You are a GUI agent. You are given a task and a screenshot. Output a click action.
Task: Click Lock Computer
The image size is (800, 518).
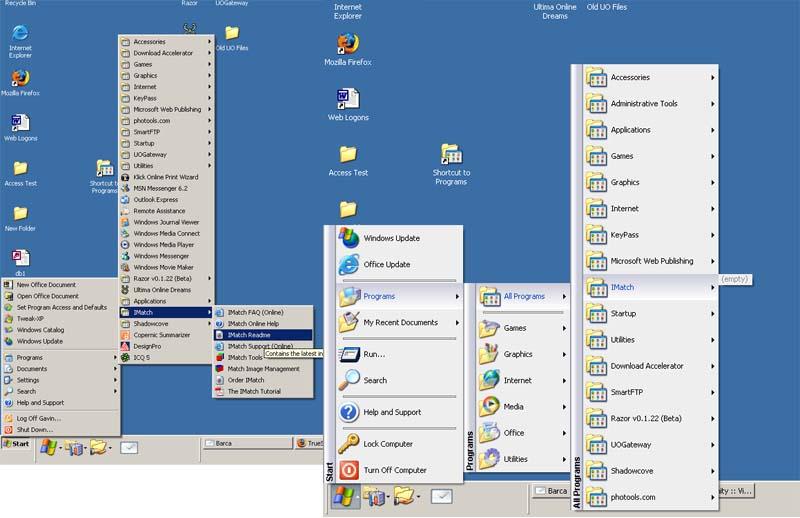[399, 444]
